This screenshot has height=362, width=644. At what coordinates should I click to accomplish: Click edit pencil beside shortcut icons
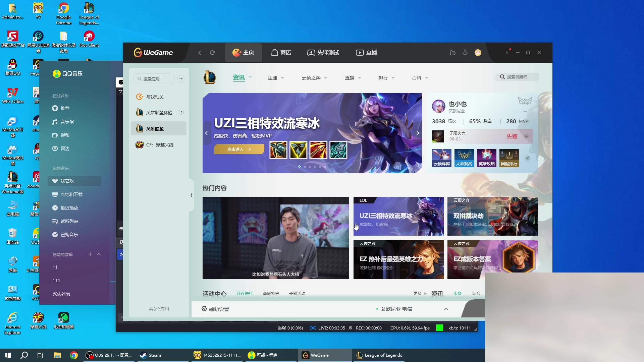pos(528,158)
